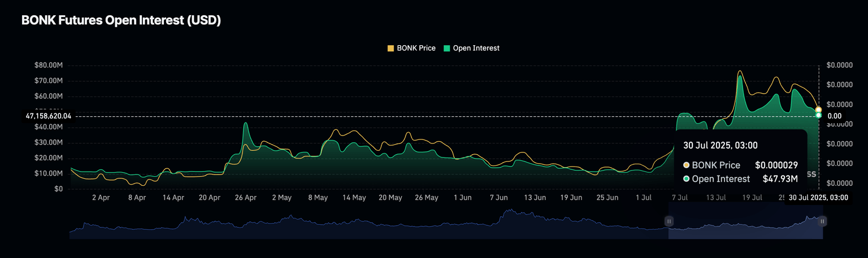Click the green Open Interest legend icon
The image size is (868, 258).
click(x=446, y=49)
